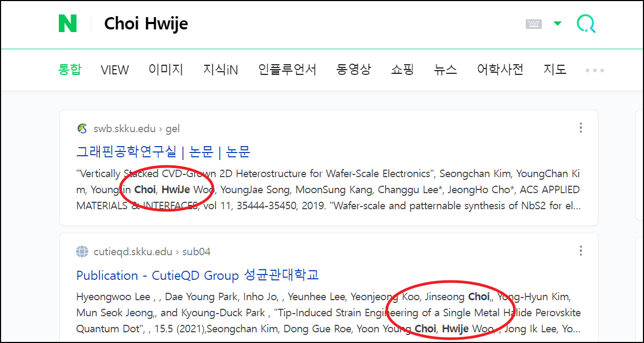This screenshot has height=343, width=644.
Task: Open the swb.skku.edu › gel URL
Action: tap(136, 128)
